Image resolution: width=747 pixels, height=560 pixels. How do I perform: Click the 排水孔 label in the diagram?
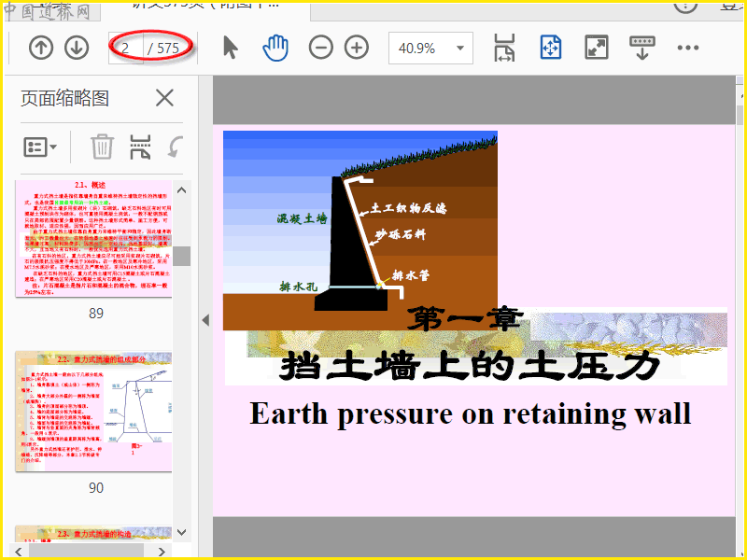pyautogui.click(x=298, y=287)
